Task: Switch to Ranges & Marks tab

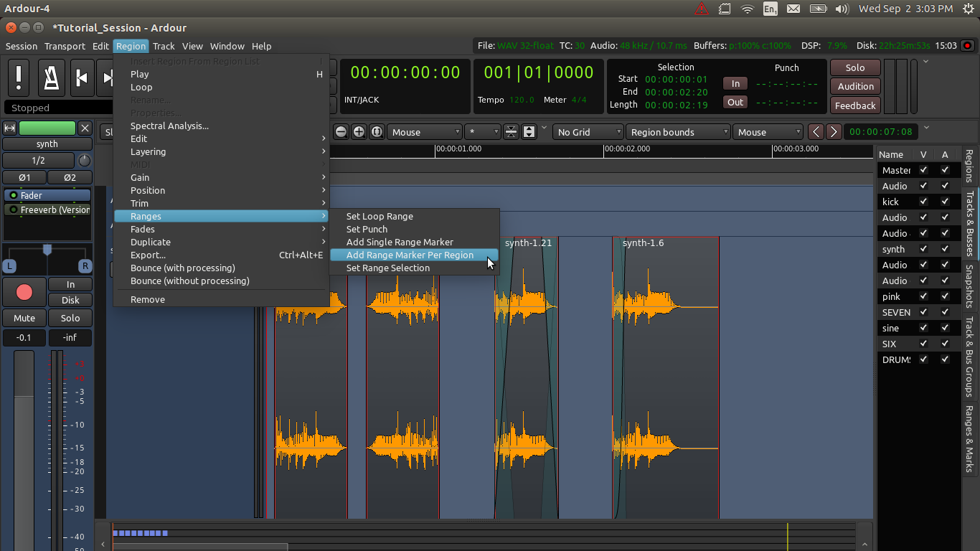Action: click(x=969, y=439)
